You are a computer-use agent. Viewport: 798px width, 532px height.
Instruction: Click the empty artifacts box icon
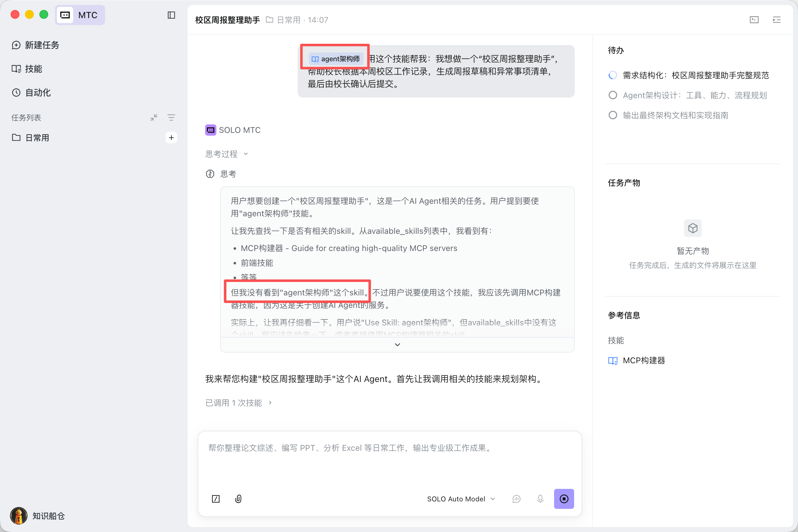pos(693,228)
